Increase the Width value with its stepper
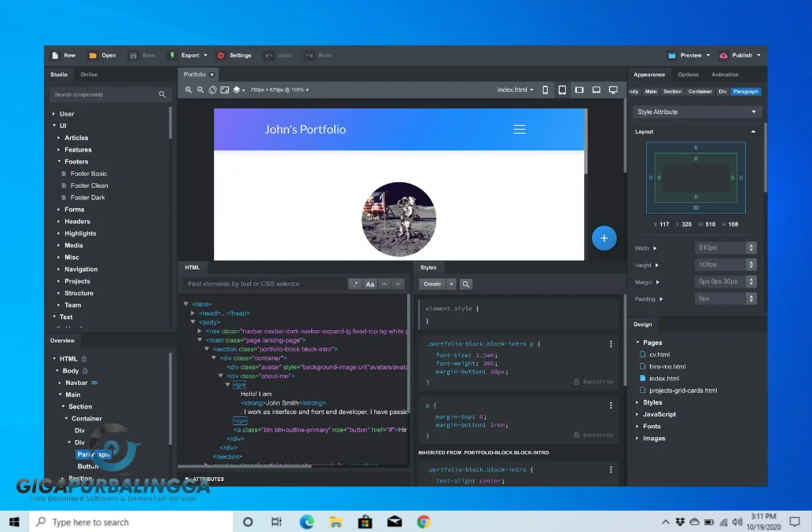 (751, 245)
